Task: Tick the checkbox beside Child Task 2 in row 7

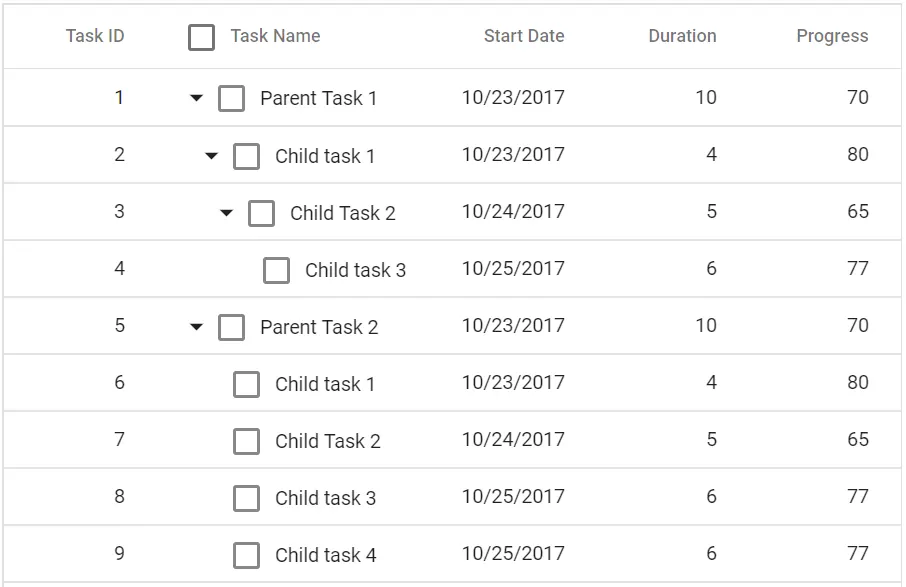Action: pos(246,440)
